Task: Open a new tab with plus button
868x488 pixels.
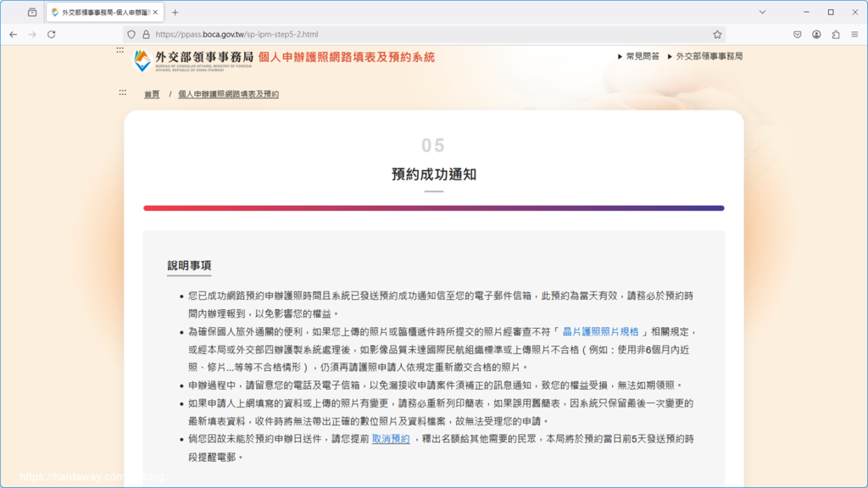Action: (175, 12)
